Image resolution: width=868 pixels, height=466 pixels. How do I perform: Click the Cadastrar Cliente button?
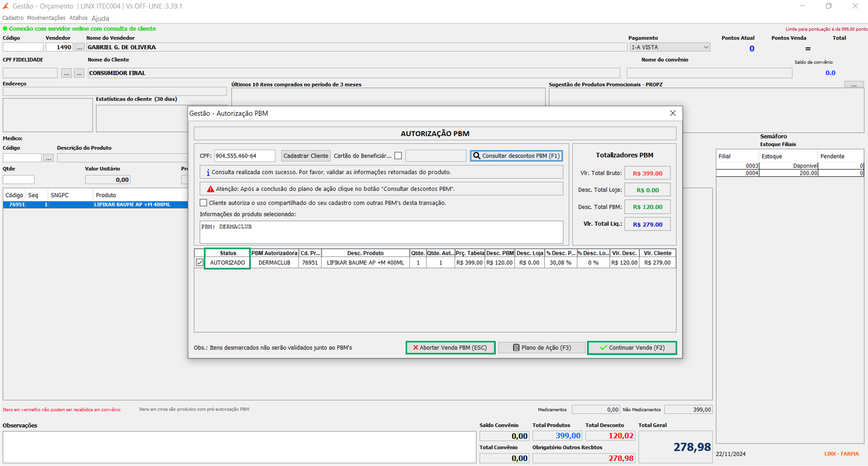click(x=305, y=156)
